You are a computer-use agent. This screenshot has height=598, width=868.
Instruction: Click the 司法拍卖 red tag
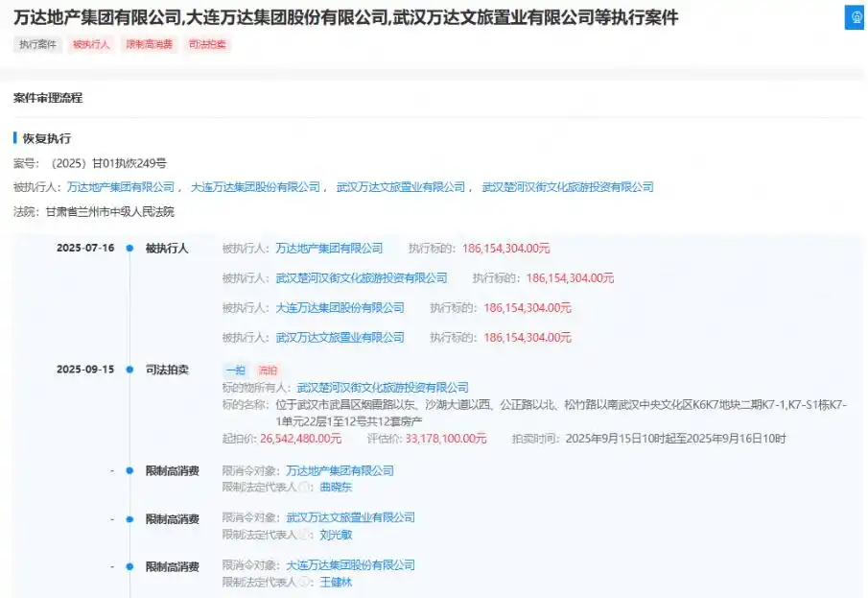click(x=207, y=43)
